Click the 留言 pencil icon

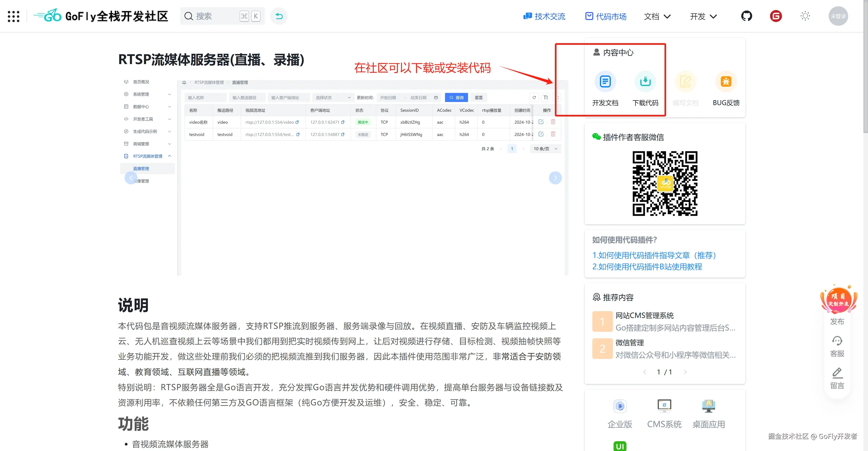pos(837,373)
